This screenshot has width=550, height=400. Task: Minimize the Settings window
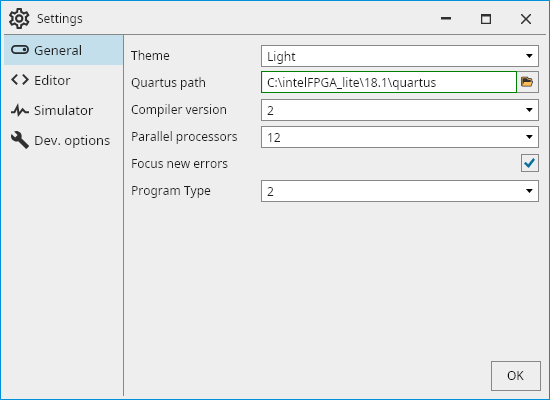(x=446, y=19)
